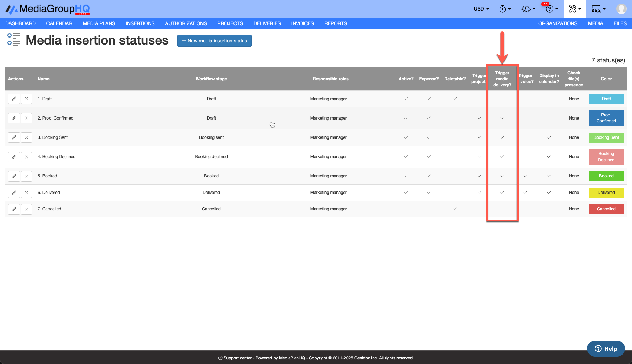Click New media insertion status button

(x=214, y=41)
